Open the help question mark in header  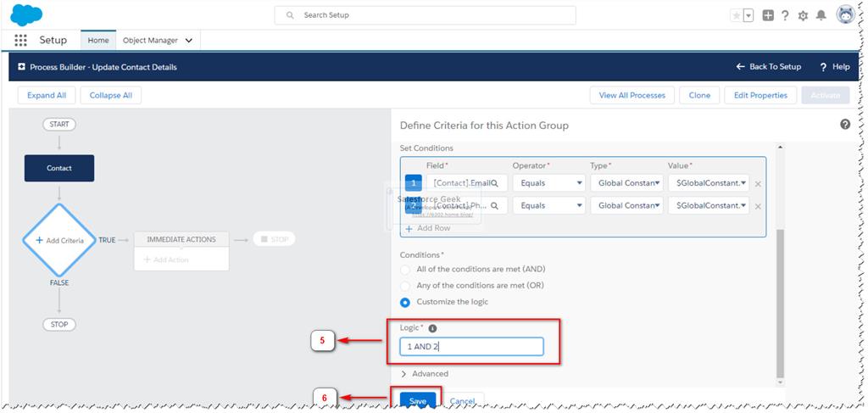[x=785, y=15]
